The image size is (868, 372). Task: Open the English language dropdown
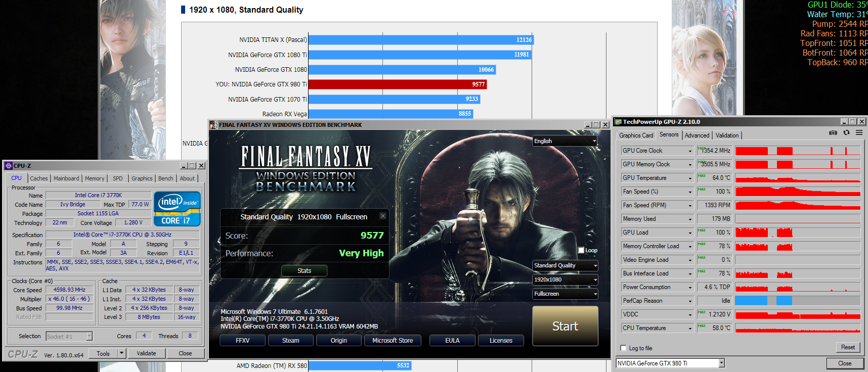click(x=565, y=141)
